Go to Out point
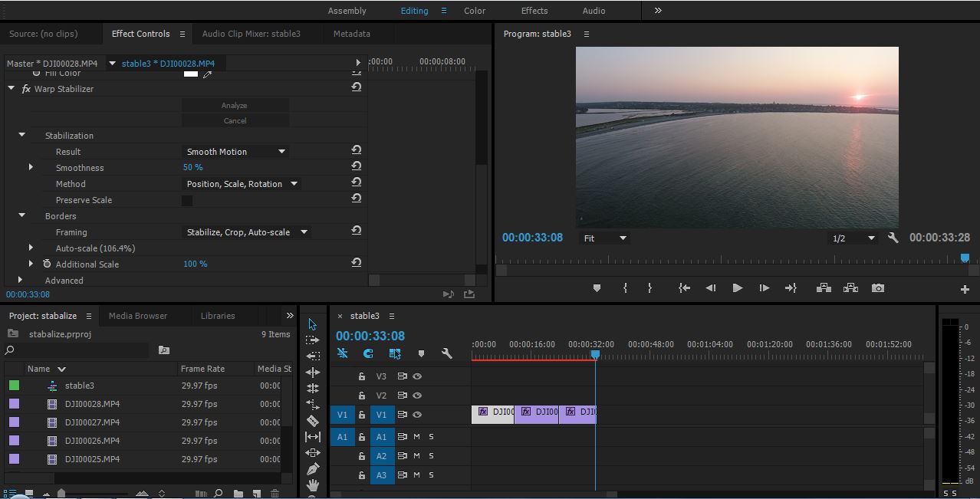980x499 pixels. [x=791, y=288]
